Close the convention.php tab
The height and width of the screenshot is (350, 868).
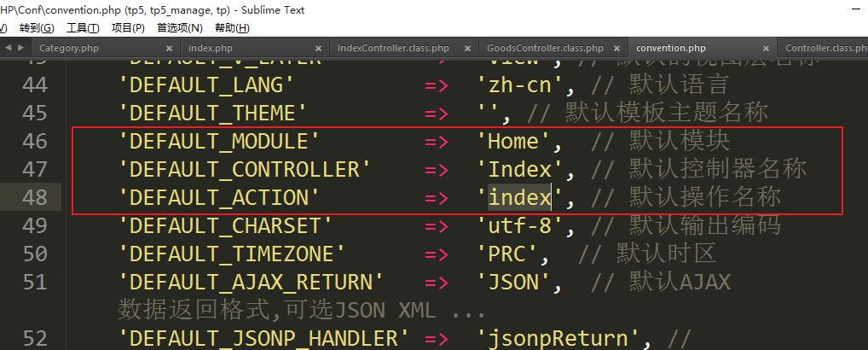tap(765, 49)
